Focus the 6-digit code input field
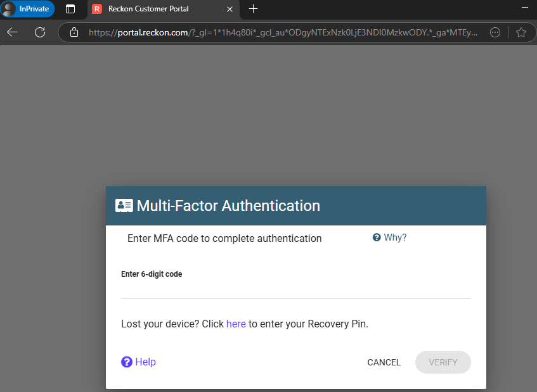 point(296,290)
